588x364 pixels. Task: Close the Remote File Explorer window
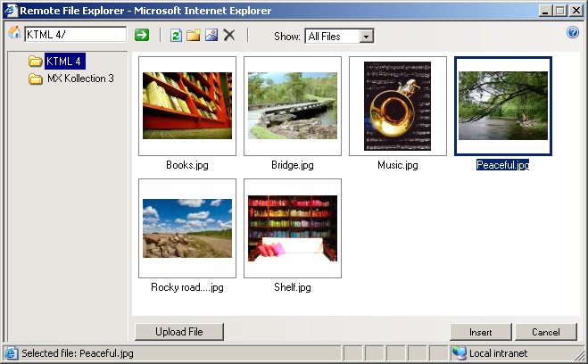tap(576, 11)
